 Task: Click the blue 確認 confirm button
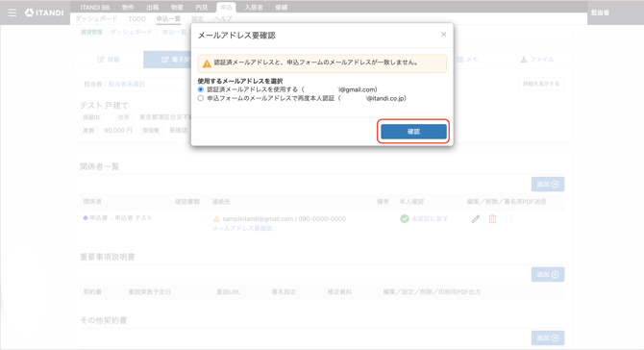point(413,132)
